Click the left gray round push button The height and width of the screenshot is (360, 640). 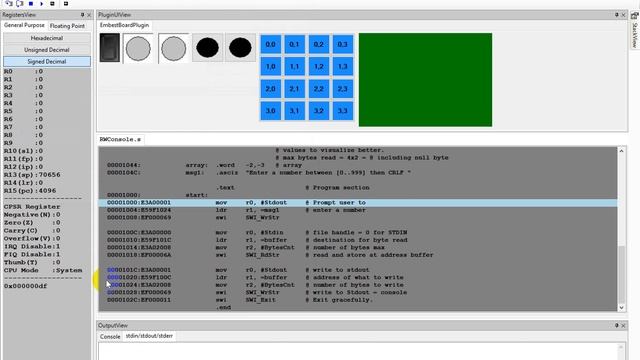(x=138, y=48)
